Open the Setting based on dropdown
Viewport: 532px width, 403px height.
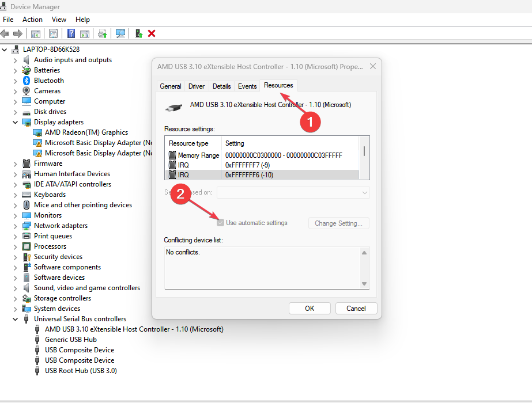[x=293, y=192]
